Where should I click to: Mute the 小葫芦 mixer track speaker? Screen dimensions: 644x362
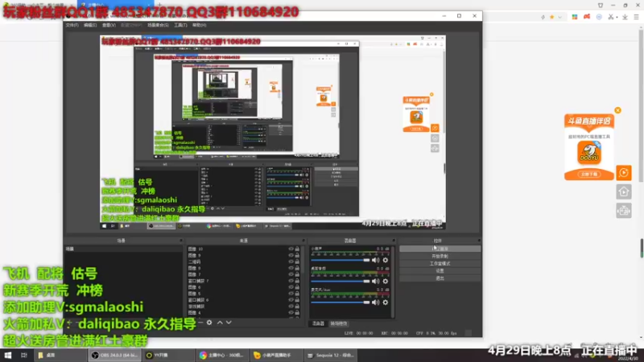point(375,260)
